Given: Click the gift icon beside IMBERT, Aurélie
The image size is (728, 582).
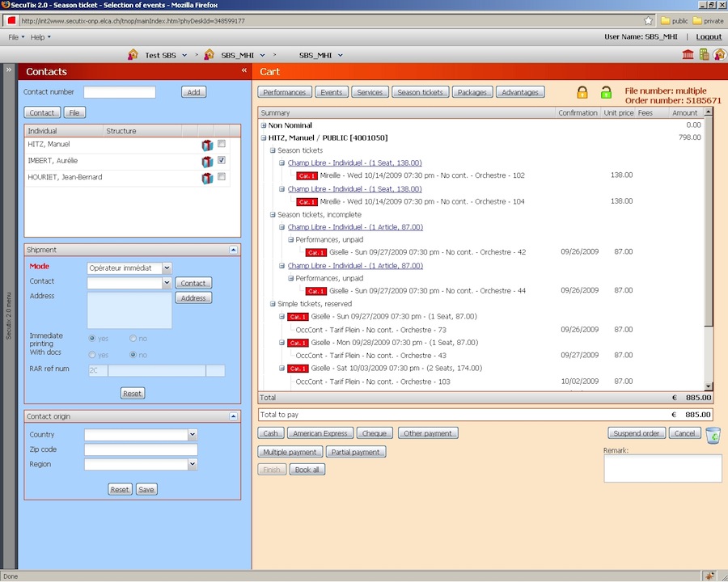Looking at the screenshot, I should coord(207,162).
